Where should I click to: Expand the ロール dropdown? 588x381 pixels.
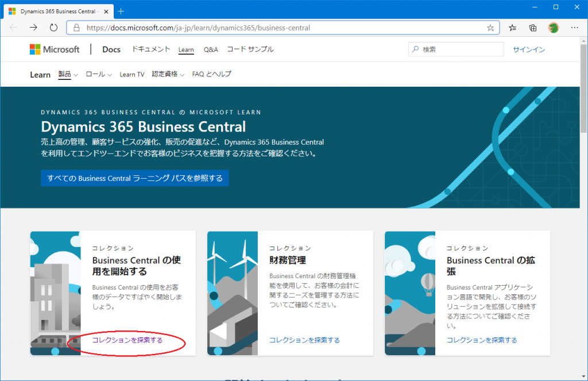click(x=99, y=74)
